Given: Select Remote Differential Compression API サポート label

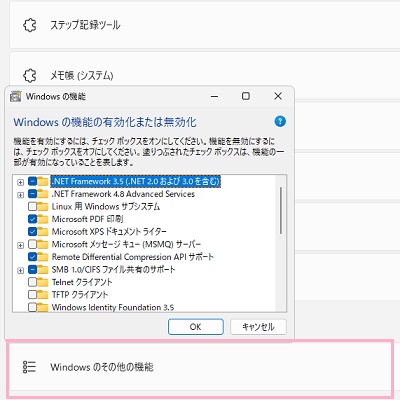Looking at the screenshot, I should pyautogui.click(x=133, y=257).
